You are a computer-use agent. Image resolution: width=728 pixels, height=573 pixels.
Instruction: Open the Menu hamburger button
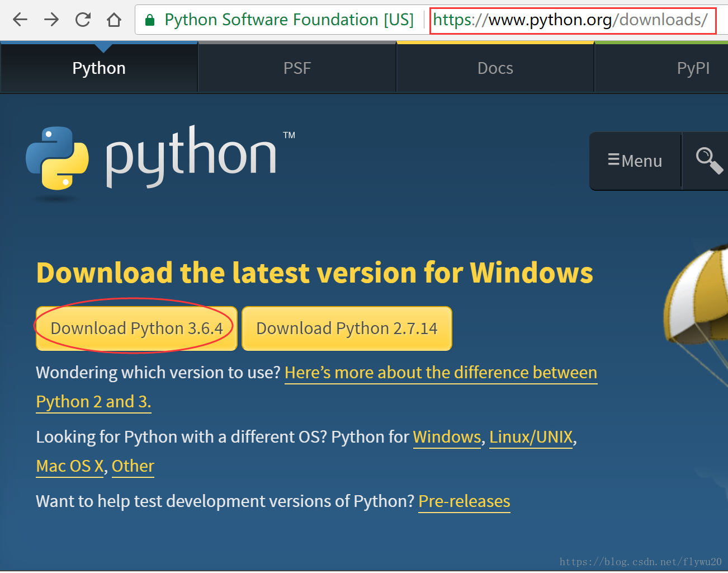(635, 161)
